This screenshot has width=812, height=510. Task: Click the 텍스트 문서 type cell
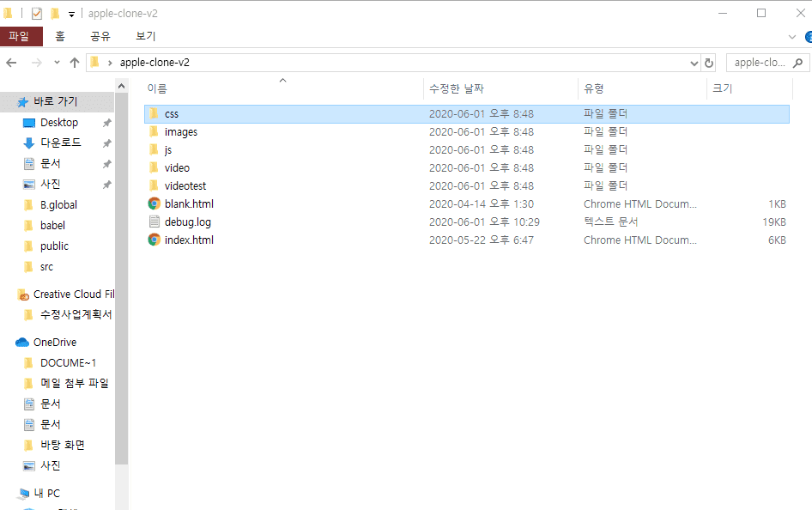[610, 222]
